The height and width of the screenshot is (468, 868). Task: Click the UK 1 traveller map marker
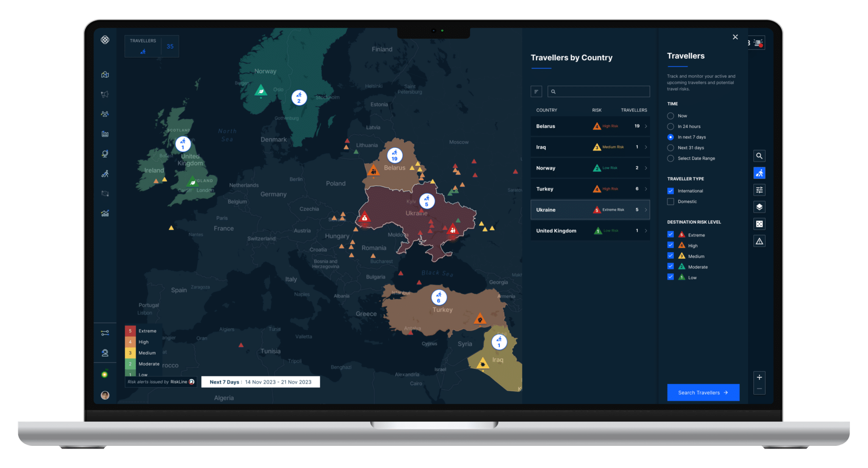183,144
